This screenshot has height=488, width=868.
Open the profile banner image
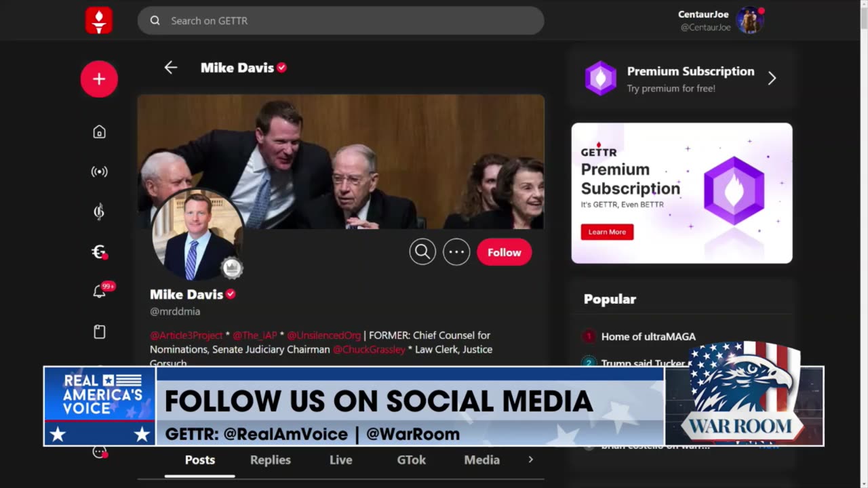click(x=341, y=161)
